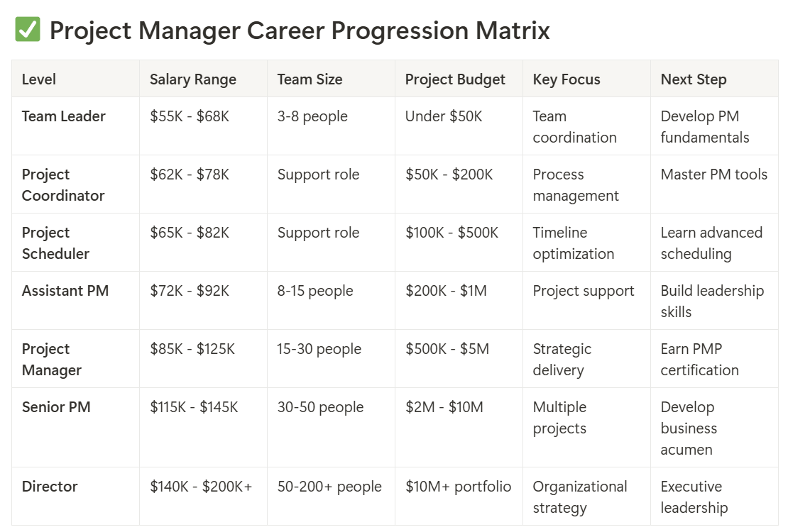Viewport: 788px width, 532px height.
Task: Click the Team Leader level cell
Action: [63, 116]
